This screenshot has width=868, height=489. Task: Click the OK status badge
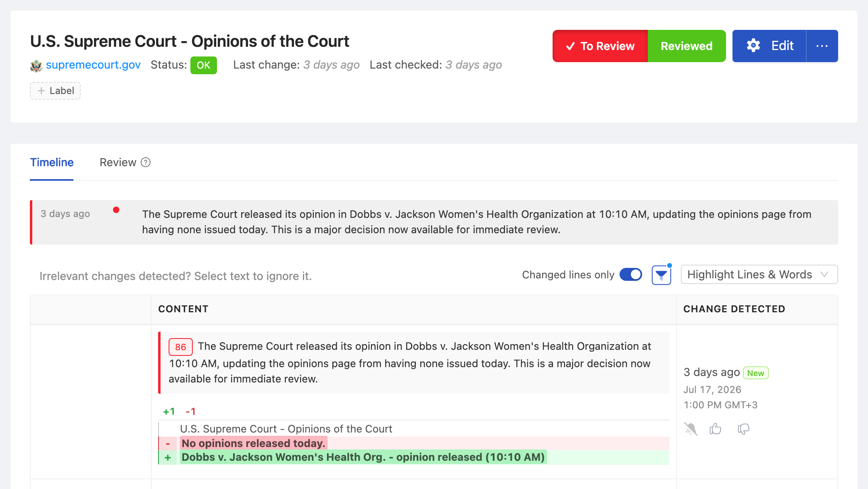pos(204,65)
